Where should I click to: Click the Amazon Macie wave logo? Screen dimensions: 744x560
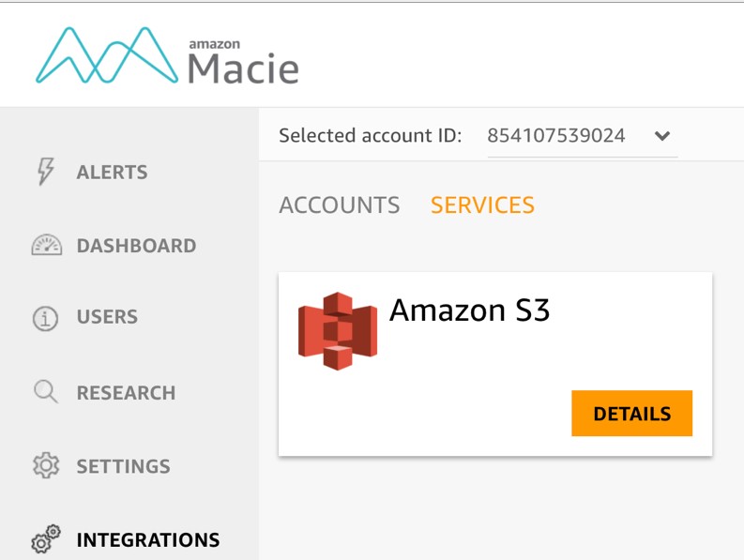point(107,55)
